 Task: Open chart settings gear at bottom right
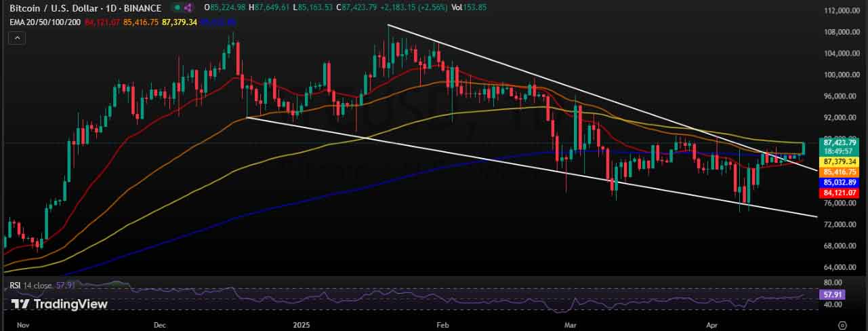pyautogui.click(x=842, y=325)
